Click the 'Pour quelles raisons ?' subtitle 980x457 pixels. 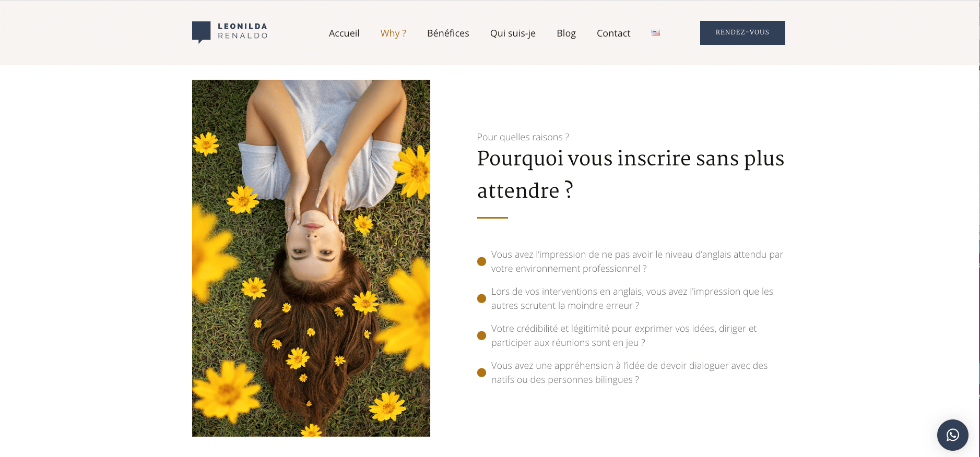tap(523, 137)
